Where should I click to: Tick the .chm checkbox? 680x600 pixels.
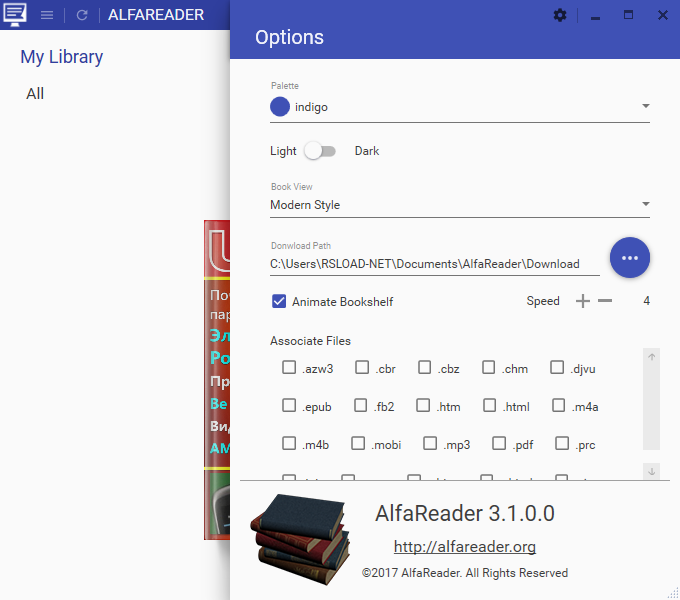489,367
